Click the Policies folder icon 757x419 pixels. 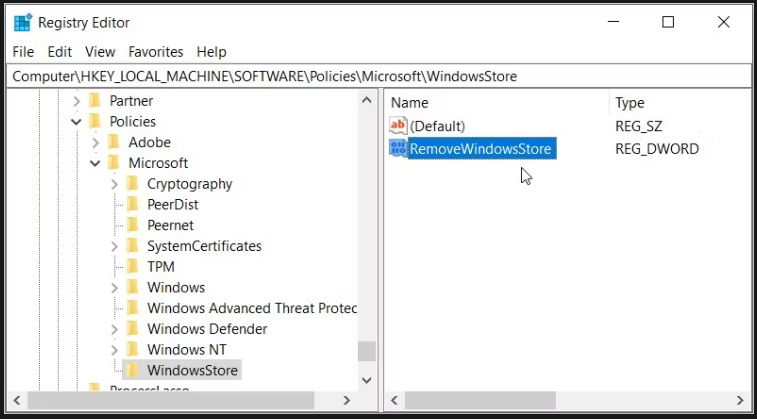pos(95,121)
